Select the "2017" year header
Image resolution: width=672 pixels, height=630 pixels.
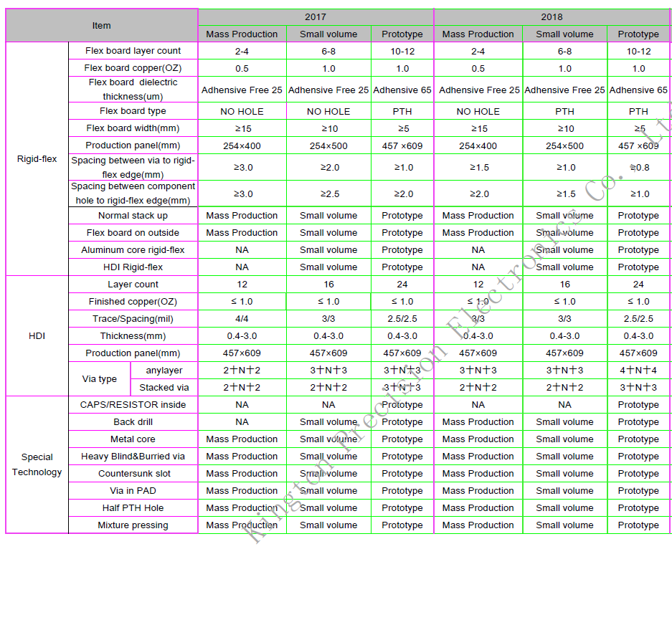pos(316,17)
